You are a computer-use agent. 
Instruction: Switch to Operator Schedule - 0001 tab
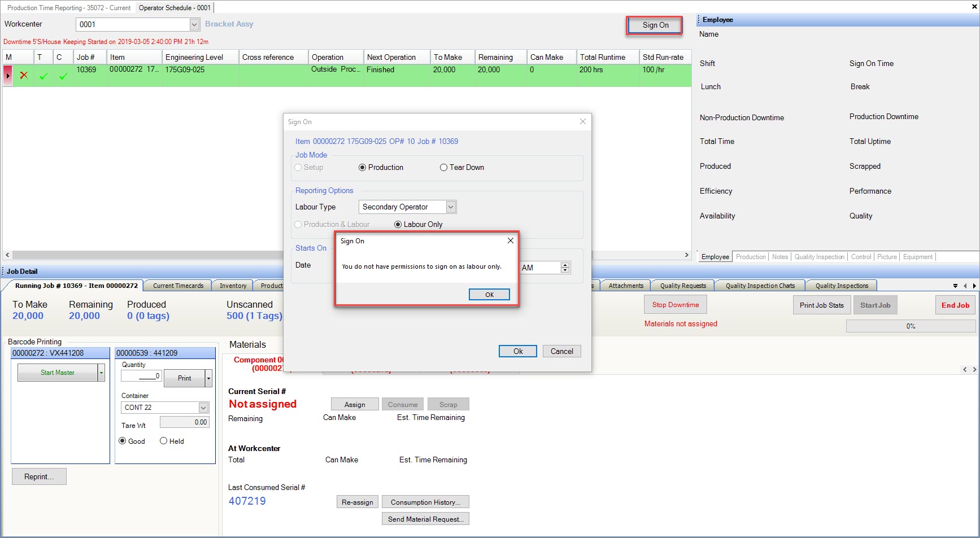coord(175,8)
